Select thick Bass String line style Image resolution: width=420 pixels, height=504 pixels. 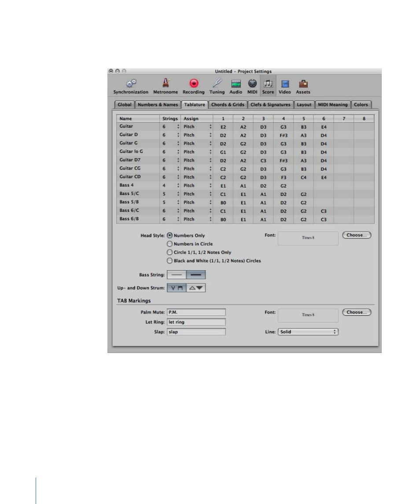(x=196, y=275)
